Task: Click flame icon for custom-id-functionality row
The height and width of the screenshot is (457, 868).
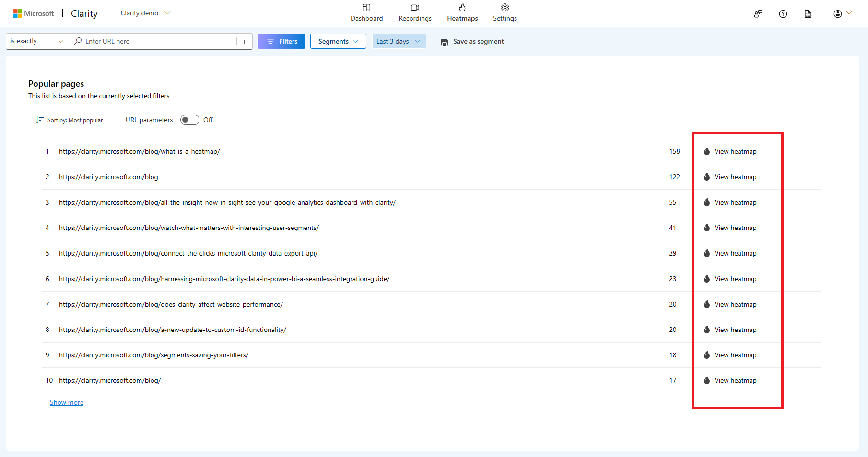Action: click(706, 330)
